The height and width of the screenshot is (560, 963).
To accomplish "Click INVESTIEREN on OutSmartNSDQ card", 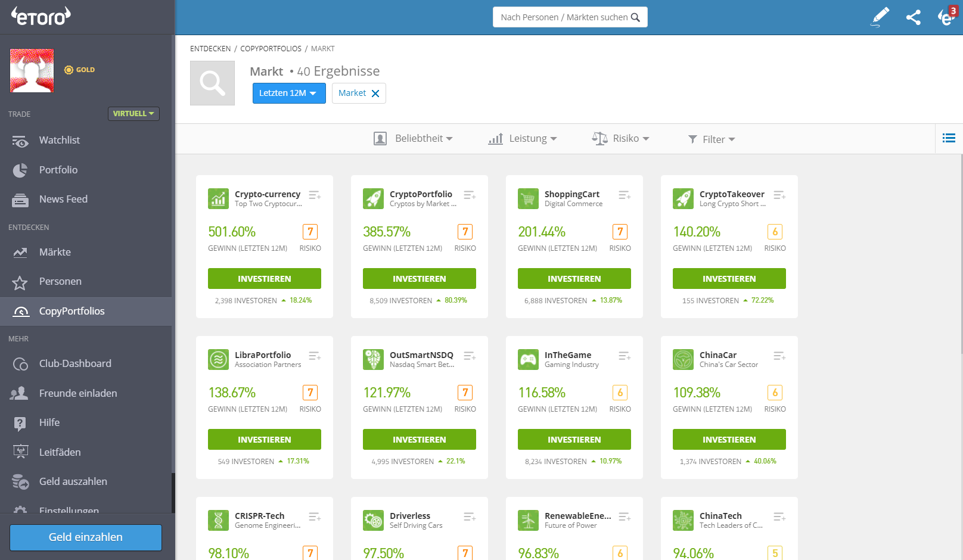I will (420, 440).
